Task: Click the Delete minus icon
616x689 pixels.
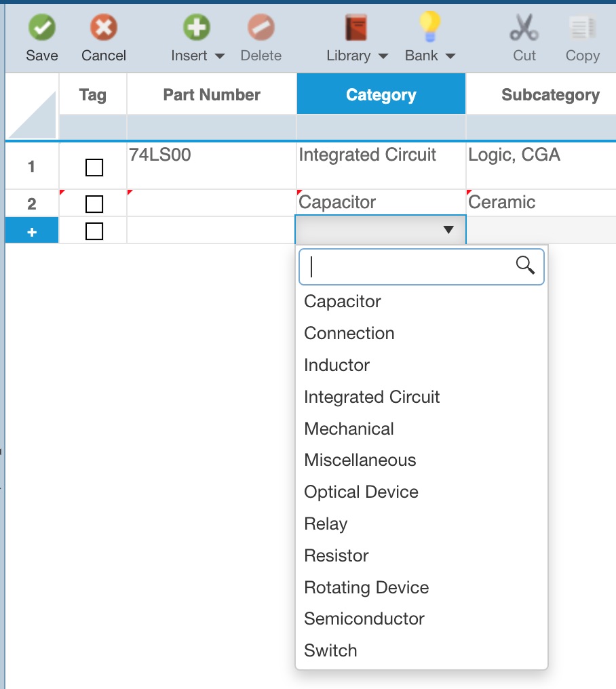Action: click(x=261, y=28)
